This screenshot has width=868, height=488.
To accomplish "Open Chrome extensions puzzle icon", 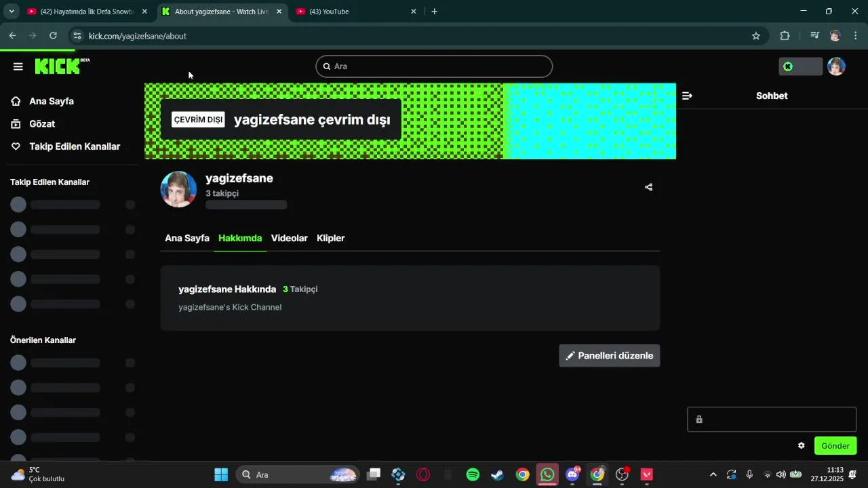I will pos(785,36).
